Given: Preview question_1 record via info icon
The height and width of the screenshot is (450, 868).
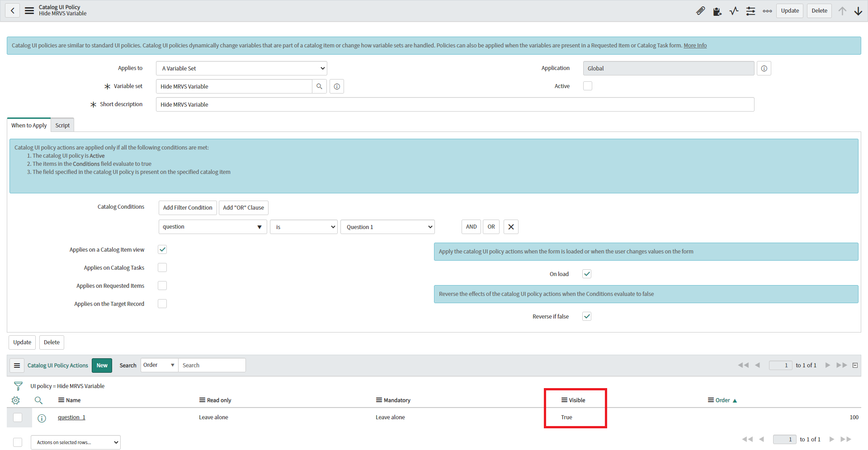Looking at the screenshot, I should click(42, 418).
